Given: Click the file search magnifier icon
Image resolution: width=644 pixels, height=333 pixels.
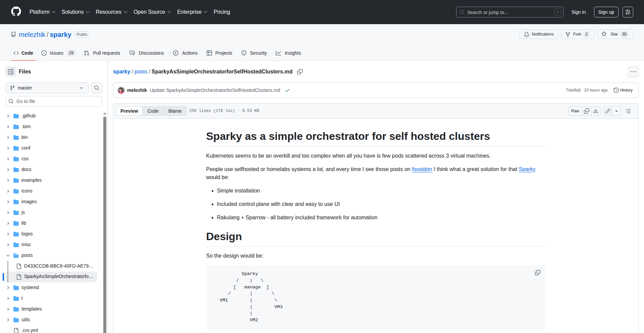Looking at the screenshot, I should point(97,88).
